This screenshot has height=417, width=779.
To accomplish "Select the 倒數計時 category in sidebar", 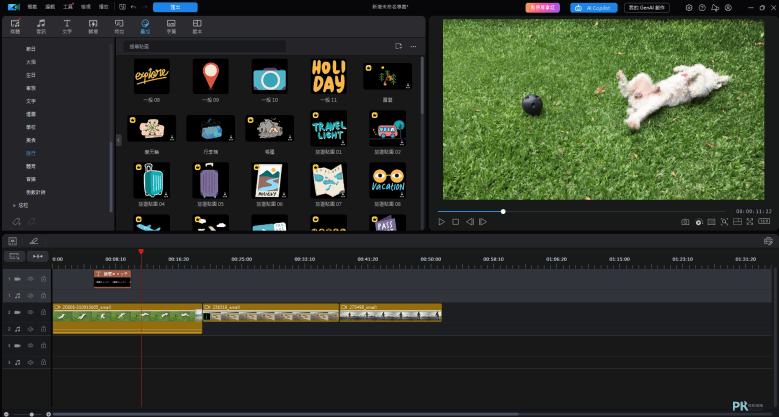I will click(36, 192).
